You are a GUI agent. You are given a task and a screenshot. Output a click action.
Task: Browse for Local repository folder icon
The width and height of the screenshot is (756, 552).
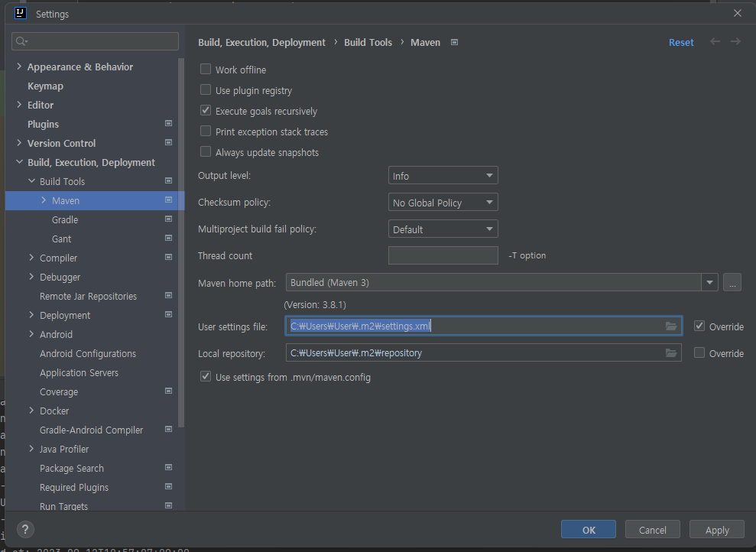pyautogui.click(x=671, y=353)
